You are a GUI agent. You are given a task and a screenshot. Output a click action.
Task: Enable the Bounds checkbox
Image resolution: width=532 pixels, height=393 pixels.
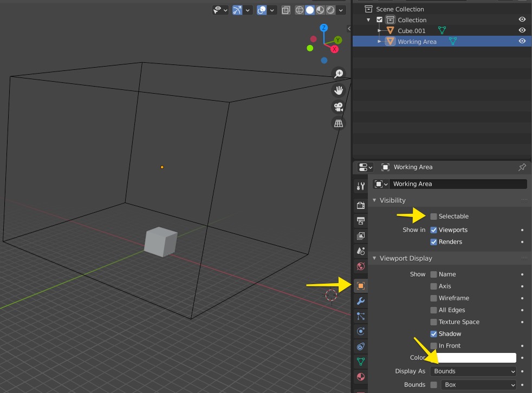tap(433, 385)
